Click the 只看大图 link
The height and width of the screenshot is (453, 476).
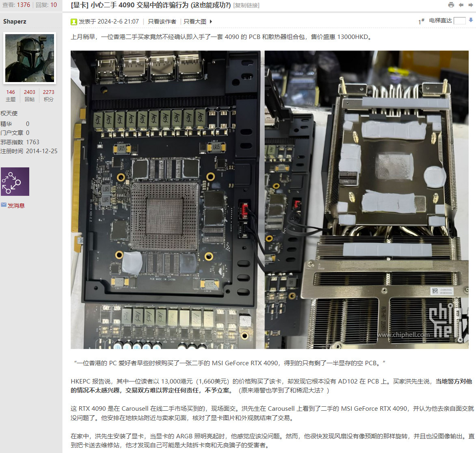195,22
